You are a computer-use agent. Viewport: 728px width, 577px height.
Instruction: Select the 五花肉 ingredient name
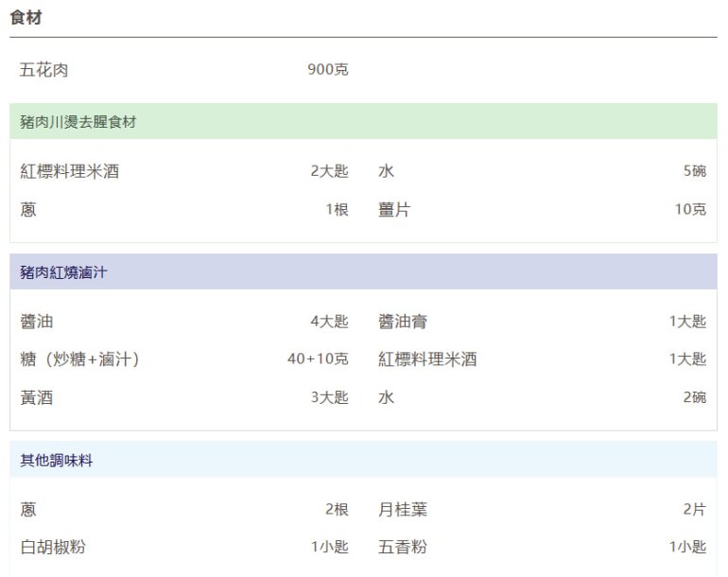click(x=44, y=70)
